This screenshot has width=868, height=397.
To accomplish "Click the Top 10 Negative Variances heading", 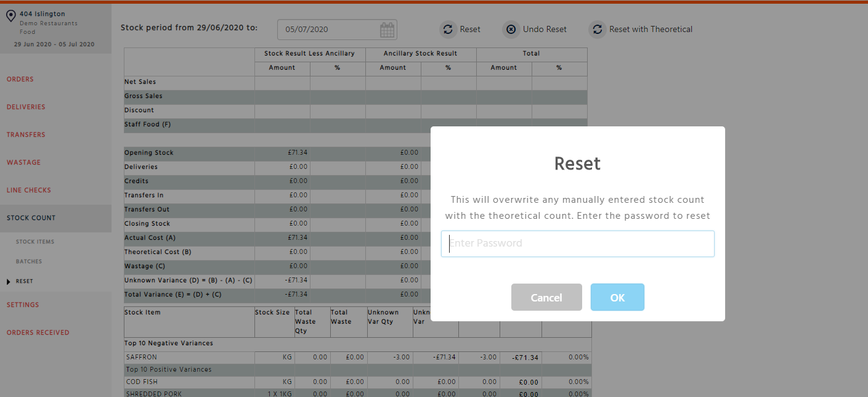I will (169, 343).
